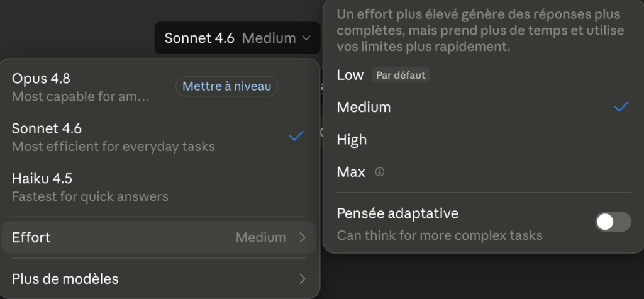
Task: Click the down caret in the model selector
Action: point(306,38)
